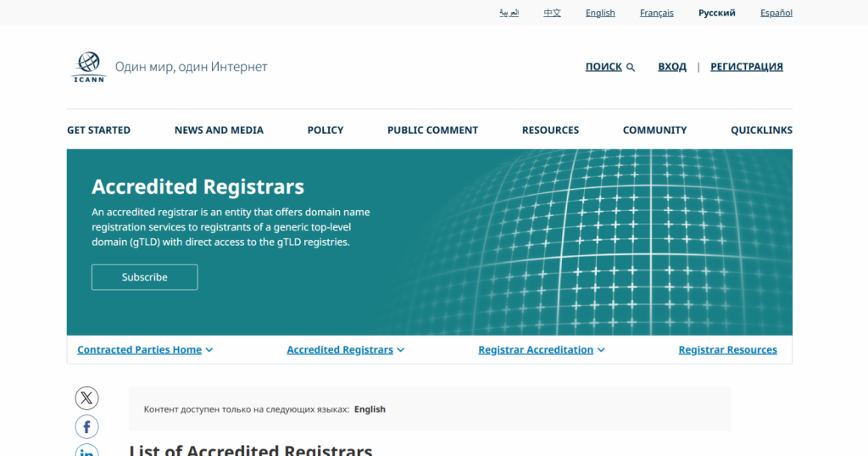Expand Contracted Parties Home chevron
The width and height of the screenshot is (868, 456).
pyautogui.click(x=209, y=350)
